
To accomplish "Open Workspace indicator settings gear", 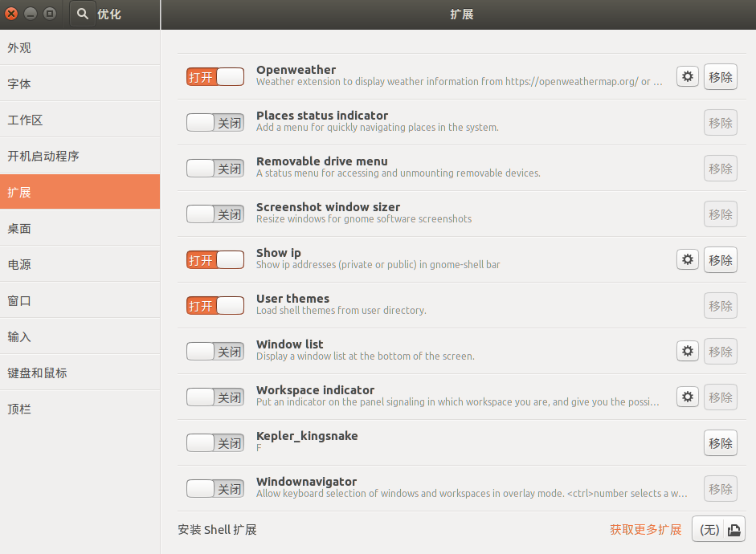I will pyautogui.click(x=688, y=397).
